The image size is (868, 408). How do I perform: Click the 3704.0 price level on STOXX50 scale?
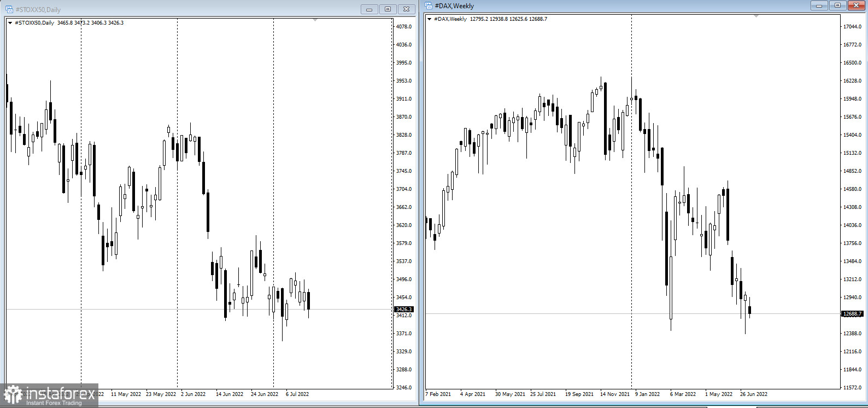click(x=404, y=189)
